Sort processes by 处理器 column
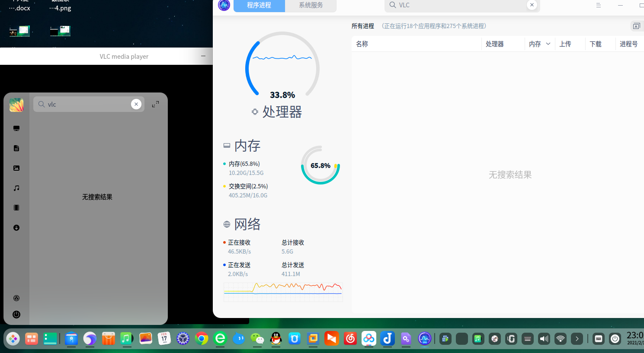The image size is (644, 353). (x=503, y=44)
